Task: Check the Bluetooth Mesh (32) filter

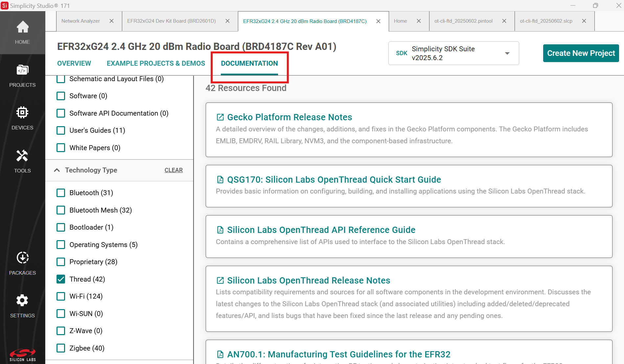Action: [61, 210]
